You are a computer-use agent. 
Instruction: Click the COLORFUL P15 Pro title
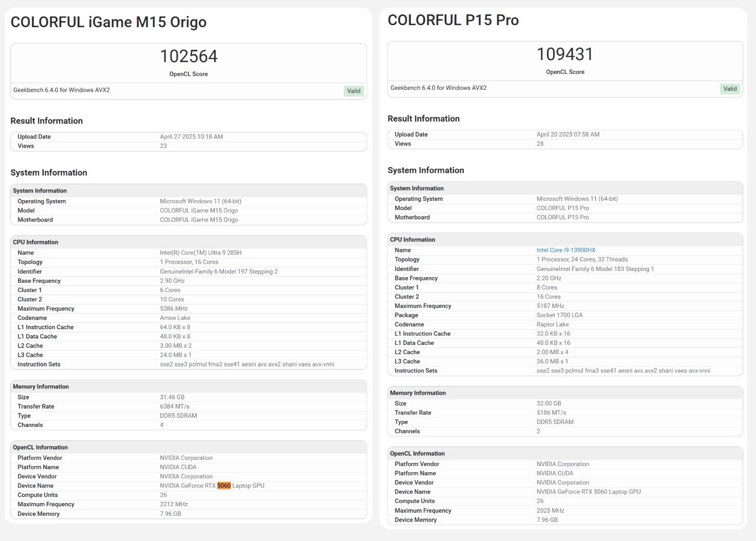click(x=453, y=20)
